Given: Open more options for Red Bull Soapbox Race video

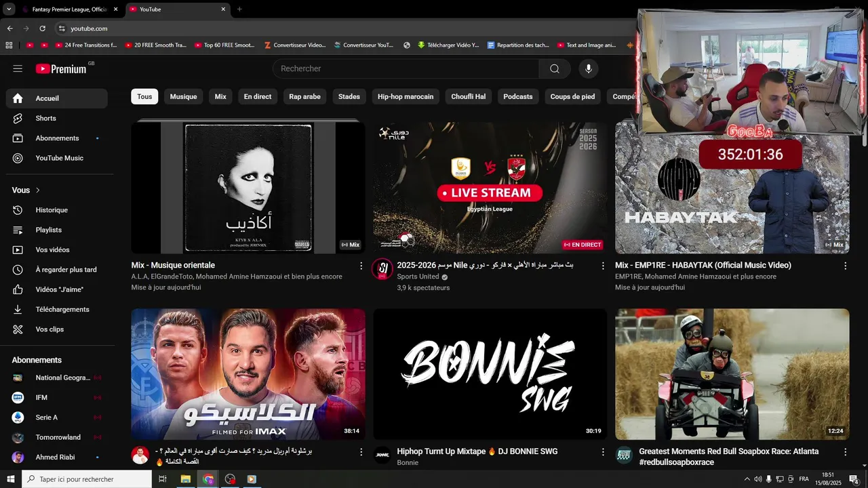Looking at the screenshot, I should pyautogui.click(x=845, y=451).
